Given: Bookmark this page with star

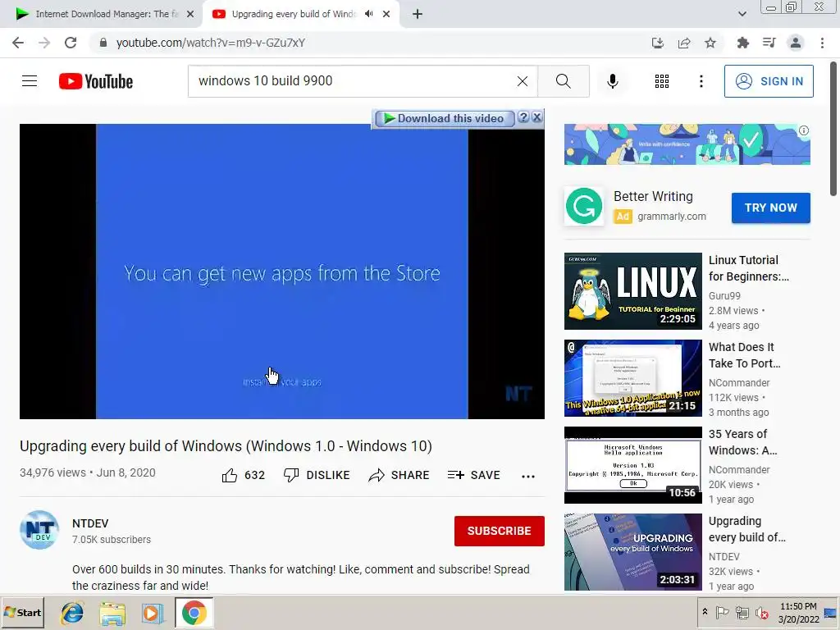Looking at the screenshot, I should (710, 43).
